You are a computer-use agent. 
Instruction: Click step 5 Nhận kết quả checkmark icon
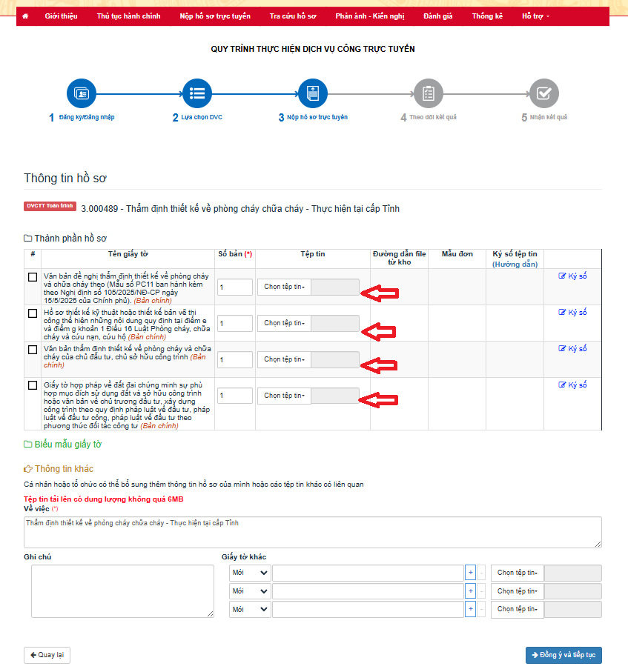tap(543, 93)
